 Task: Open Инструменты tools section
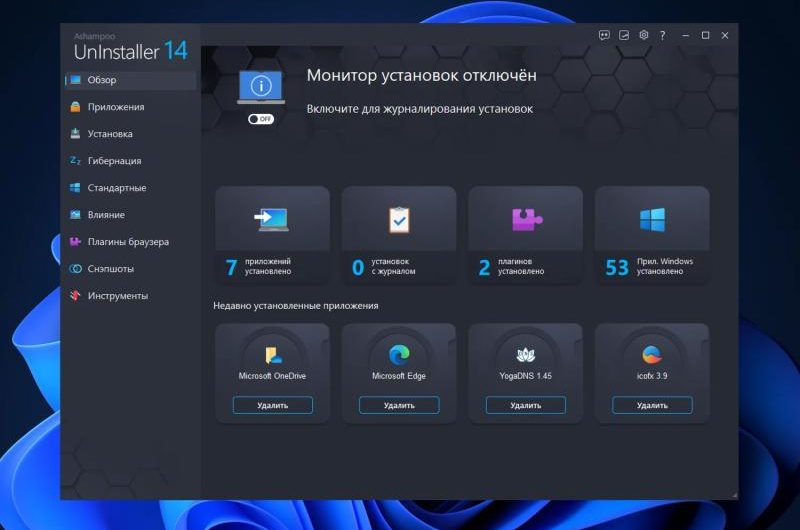coord(131,296)
